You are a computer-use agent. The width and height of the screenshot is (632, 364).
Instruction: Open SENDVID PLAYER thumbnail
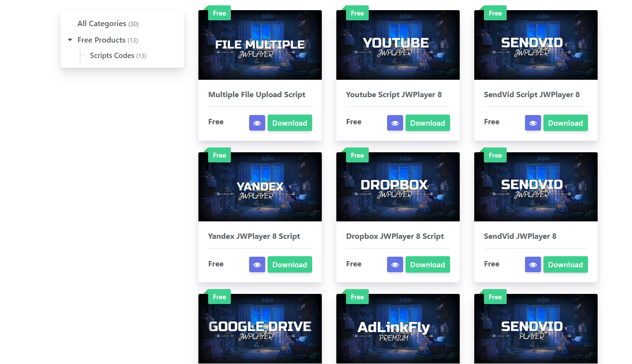536,329
